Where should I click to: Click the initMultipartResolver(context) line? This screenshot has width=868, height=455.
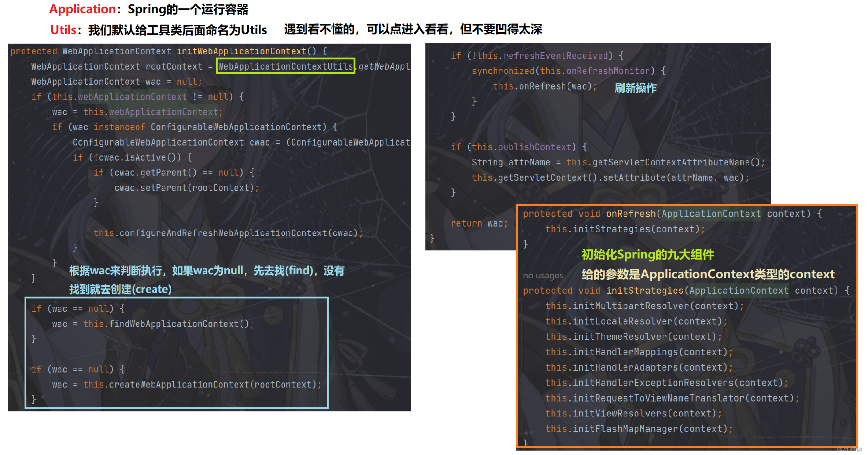click(x=644, y=306)
